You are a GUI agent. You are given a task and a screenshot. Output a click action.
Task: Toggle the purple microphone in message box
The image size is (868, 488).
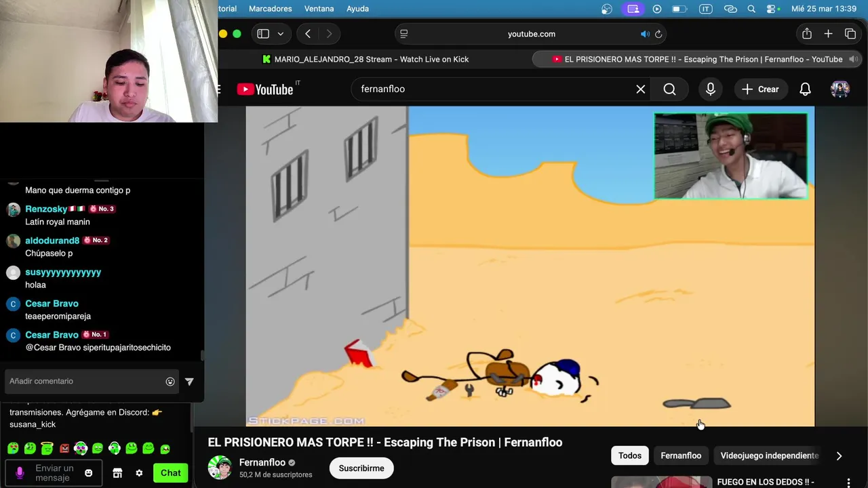[x=20, y=472]
